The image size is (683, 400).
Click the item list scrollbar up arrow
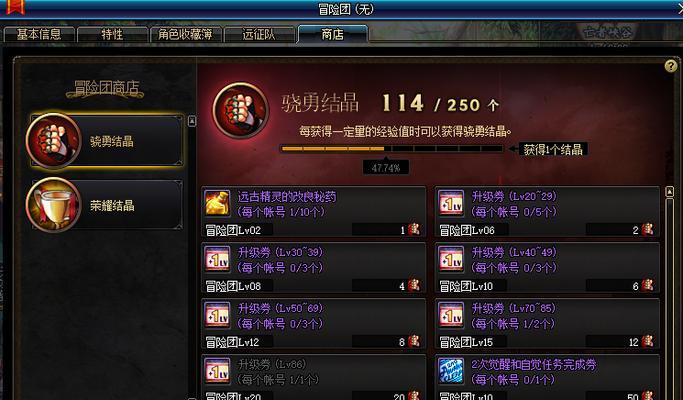click(x=670, y=191)
